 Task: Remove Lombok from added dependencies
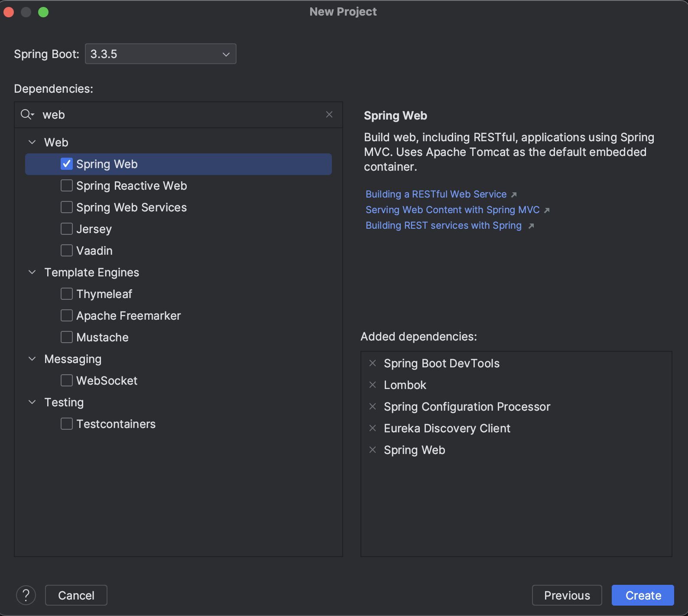tap(373, 385)
